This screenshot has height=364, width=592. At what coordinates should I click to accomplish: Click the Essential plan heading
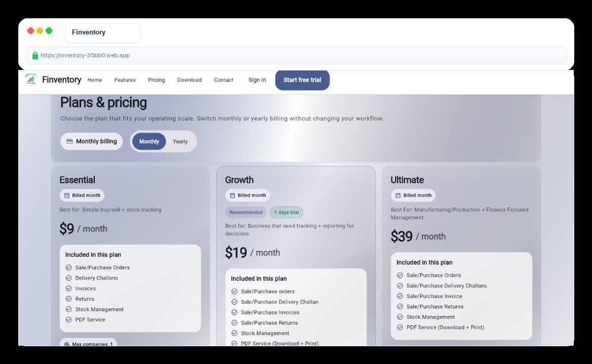click(x=78, y=180)
